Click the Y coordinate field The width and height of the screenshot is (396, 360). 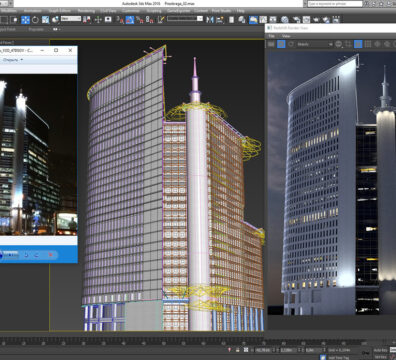[288, 350]
